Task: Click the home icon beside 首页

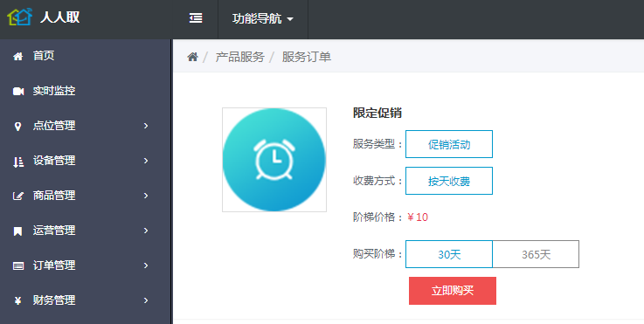Action: [x=18, y=56]
